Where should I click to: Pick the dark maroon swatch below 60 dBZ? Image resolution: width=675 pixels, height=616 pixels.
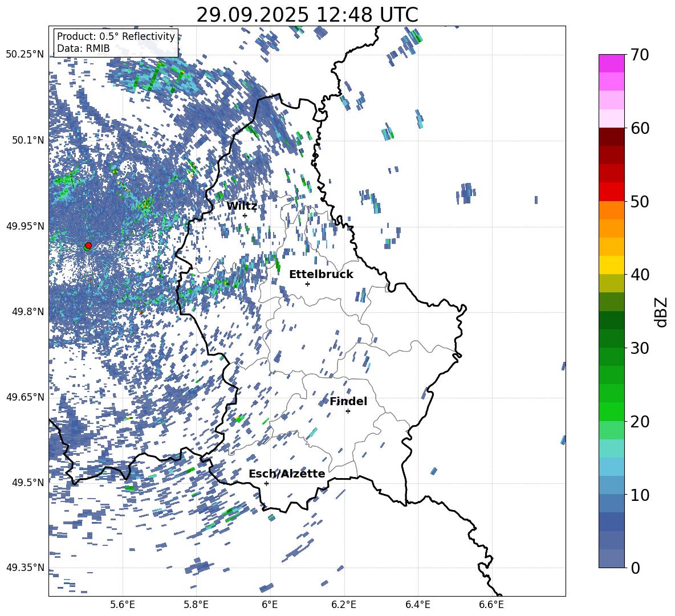tap(612, 137)
